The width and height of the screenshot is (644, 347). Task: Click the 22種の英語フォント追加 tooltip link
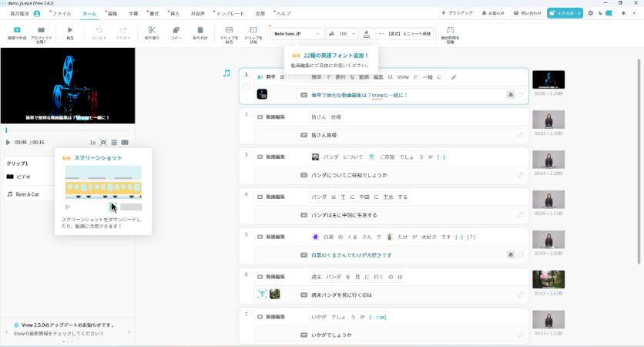coord(336,56)
